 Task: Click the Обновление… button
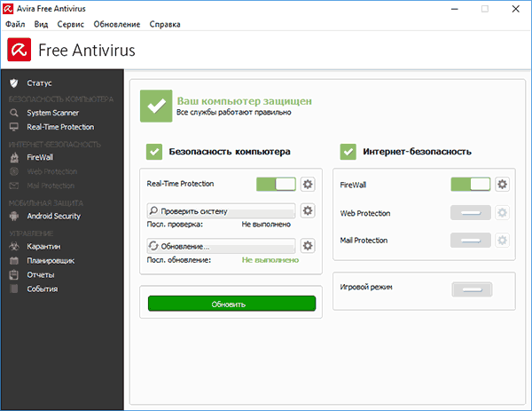coord(221,246)
